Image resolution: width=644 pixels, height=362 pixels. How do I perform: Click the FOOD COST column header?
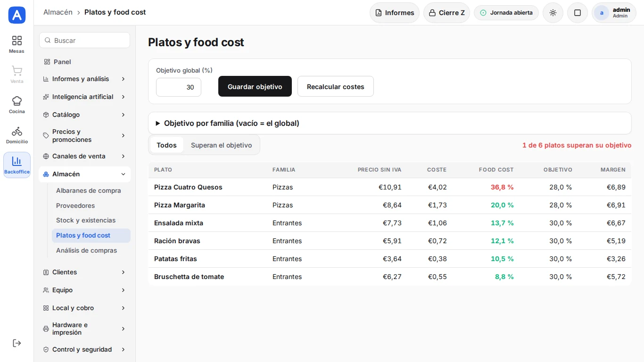[x=496, y=170]
